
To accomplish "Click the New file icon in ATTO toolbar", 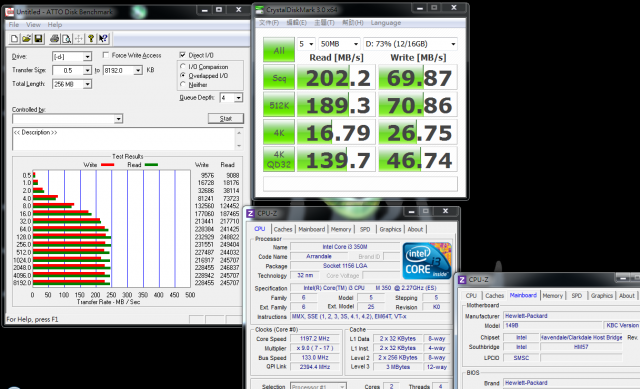I will (14, 39).
